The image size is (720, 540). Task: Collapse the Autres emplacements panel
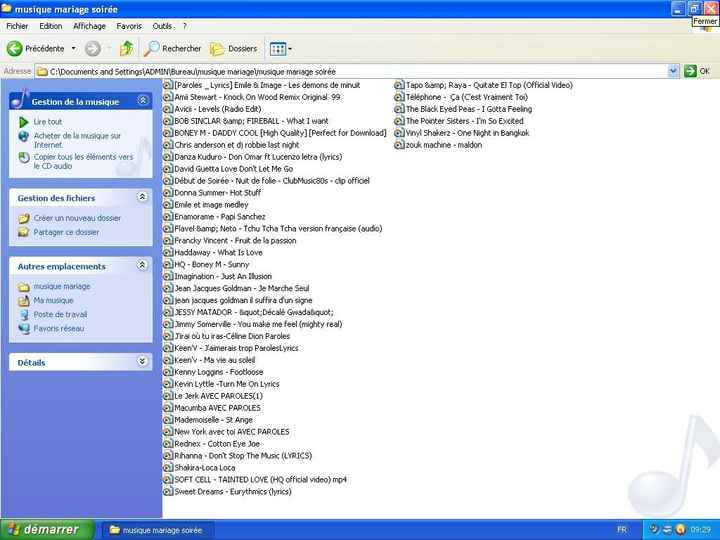pos(142,265)
